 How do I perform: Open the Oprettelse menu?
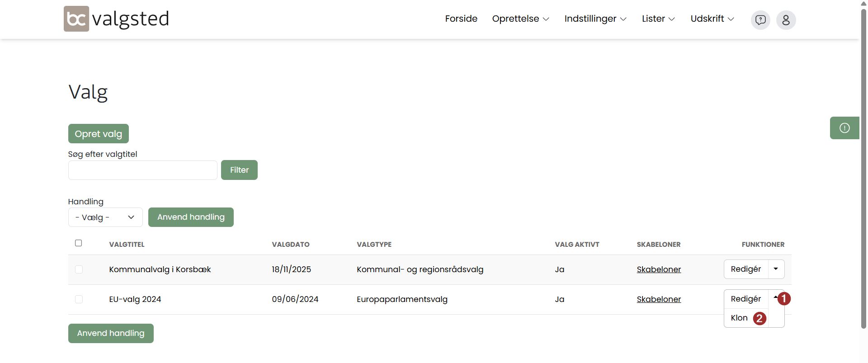tap(520, 19)
